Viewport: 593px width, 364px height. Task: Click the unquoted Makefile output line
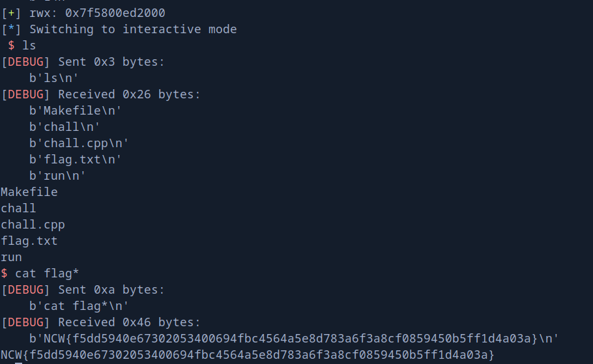click(29, 192)
